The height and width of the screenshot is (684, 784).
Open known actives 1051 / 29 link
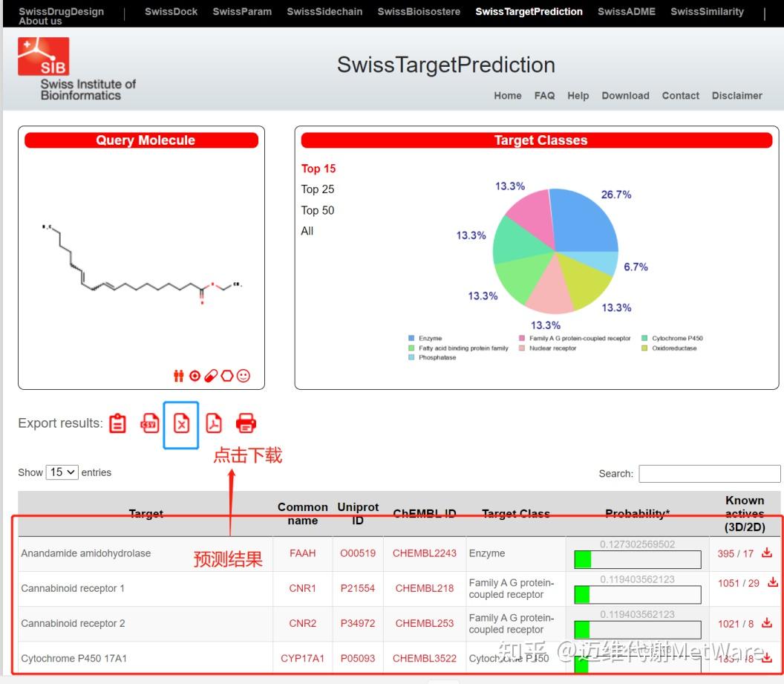[739, 583]
